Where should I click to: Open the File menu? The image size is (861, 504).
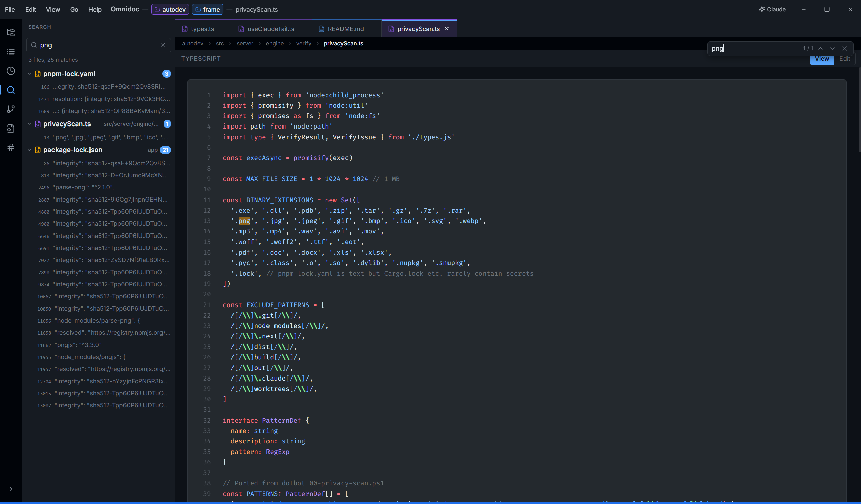[x=10, y=9]
